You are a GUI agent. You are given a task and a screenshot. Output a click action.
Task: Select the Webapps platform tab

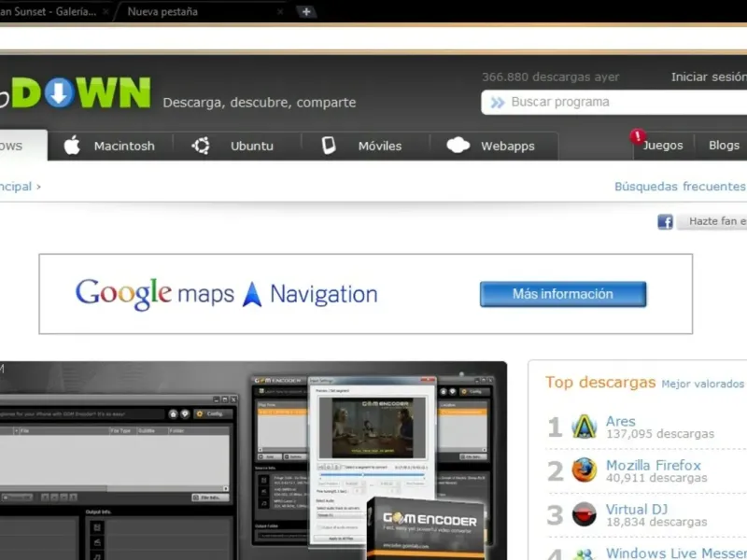click(494, 146)
